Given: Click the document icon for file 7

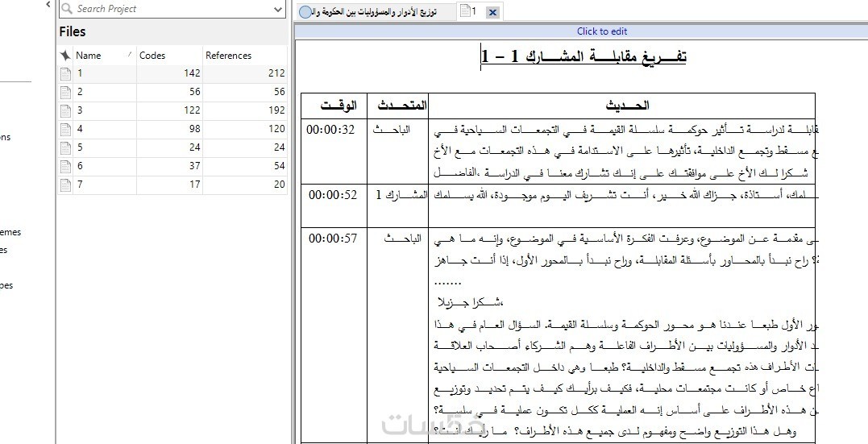Looking at the screenshot, I should coord(65,185).
